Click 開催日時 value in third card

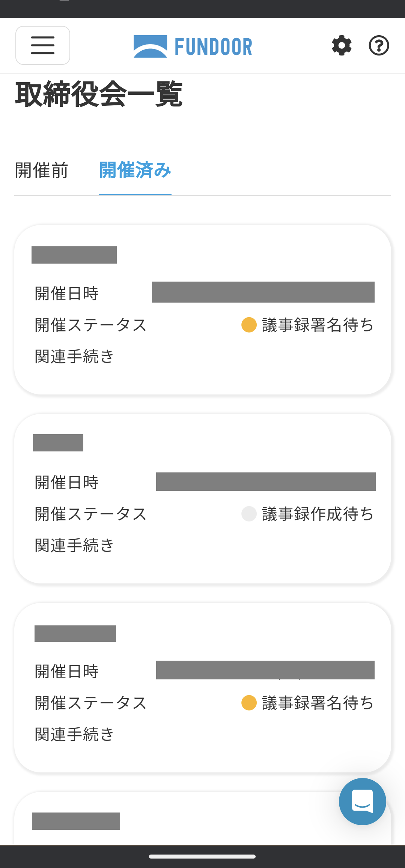(265, 670)
